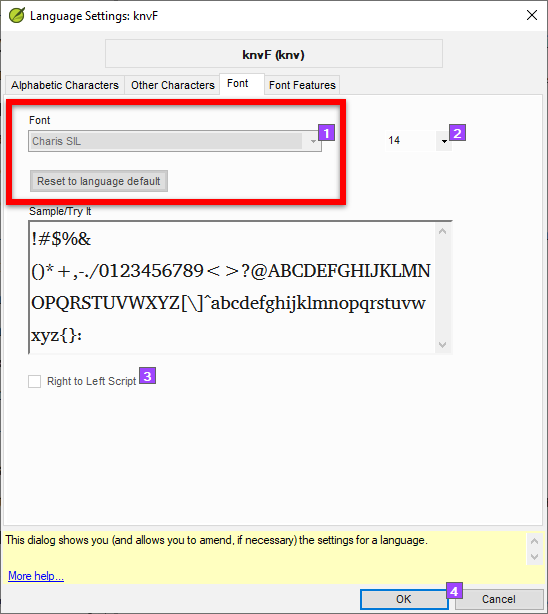The height and width of the screenshot is (614, 548).
Task: Click the green leaf app icon in title bar
Action: pos(17,16)
